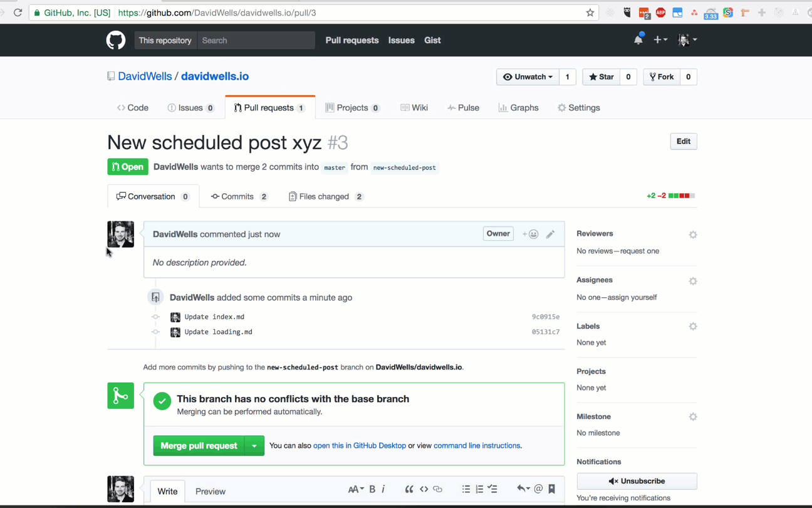Fork the repository
This screenshot has width=812, height=508.
point(662,77)
